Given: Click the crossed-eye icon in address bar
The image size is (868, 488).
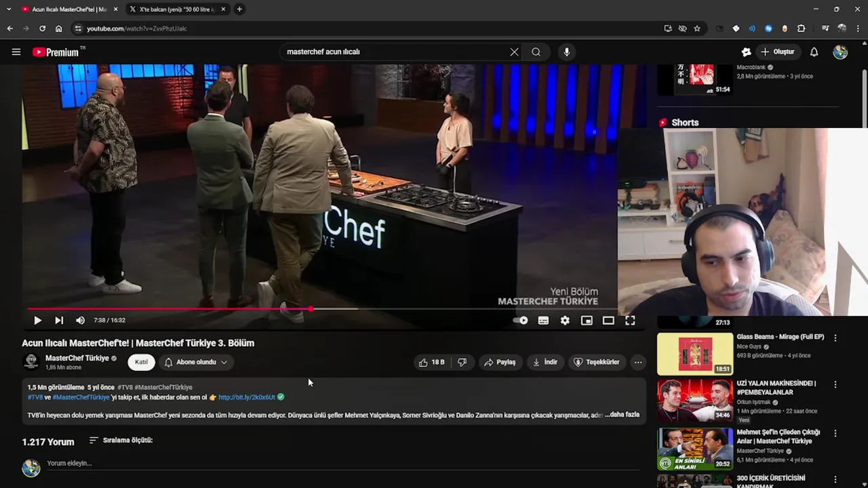Looking at the screenshot, I should click(x=682, y=28).
